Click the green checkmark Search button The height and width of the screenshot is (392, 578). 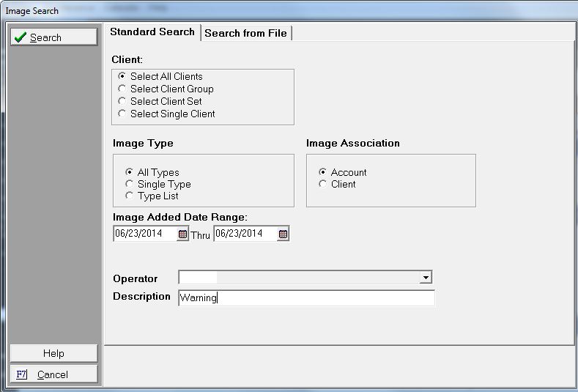[x=53, y=37]
